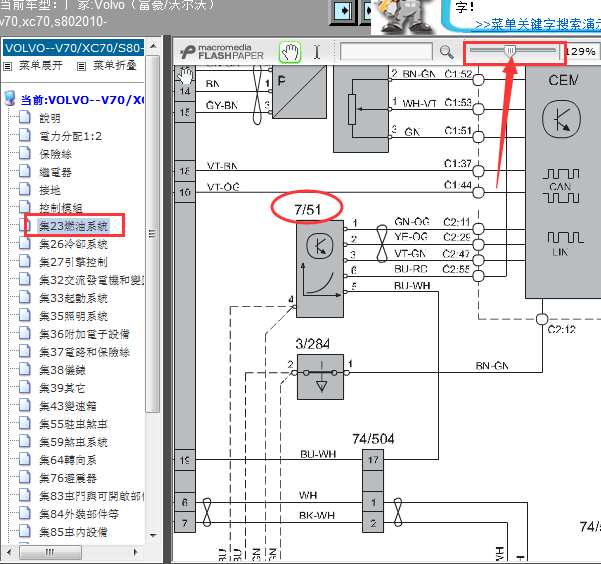Open 集33起動系統 in the tree
601x564 pixels.
coord(74,298)
